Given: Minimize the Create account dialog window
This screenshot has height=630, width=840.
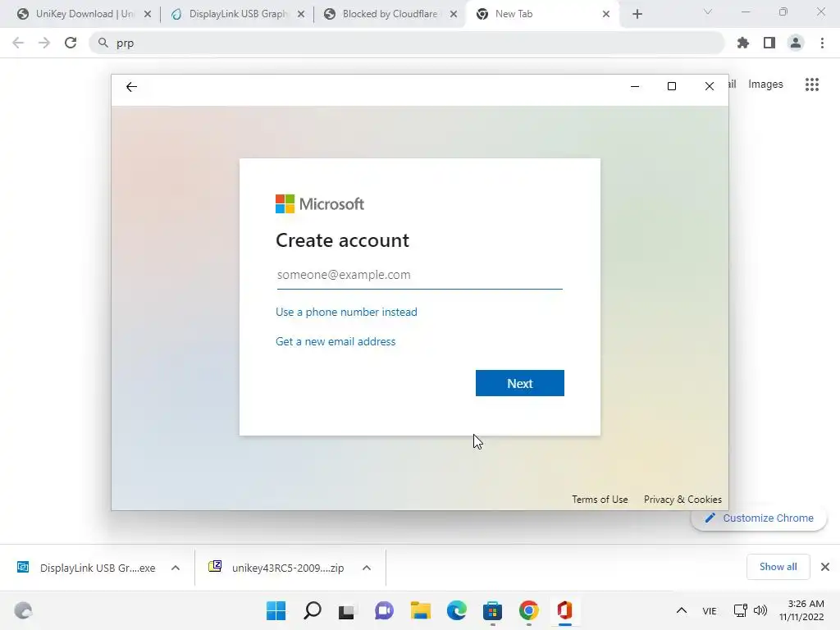Looking at the screenshot, I should click(x=635, y=86).
